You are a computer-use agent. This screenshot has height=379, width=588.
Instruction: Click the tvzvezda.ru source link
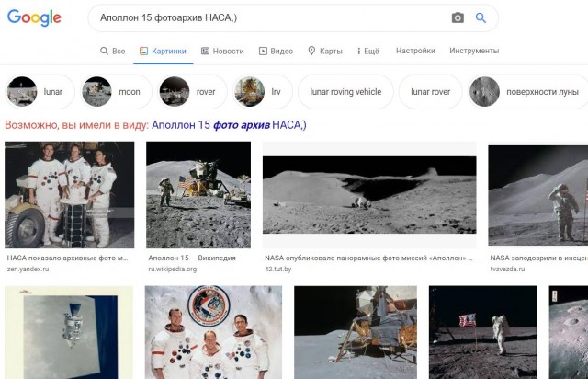pyautogui.click(x=507, y=269)
